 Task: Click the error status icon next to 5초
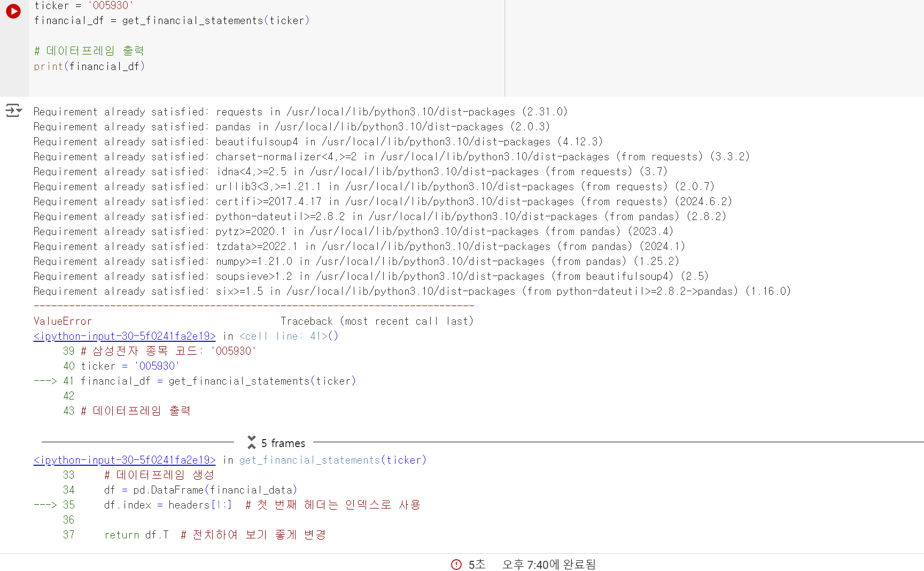[x=456, y=565]
